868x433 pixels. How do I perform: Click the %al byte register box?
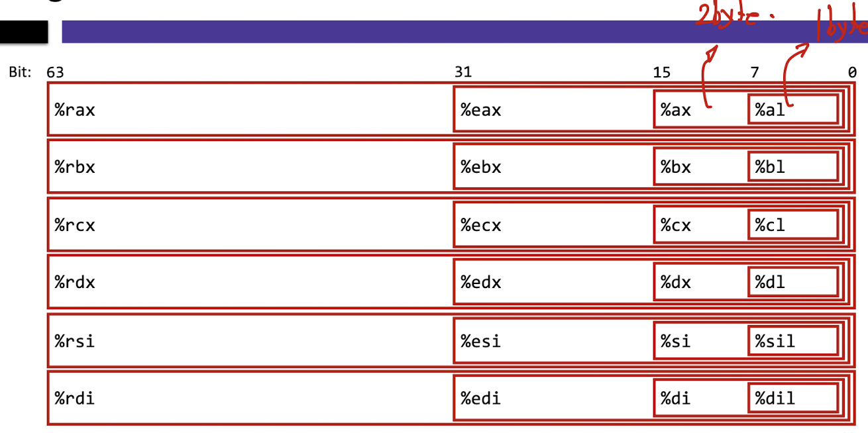794,109
